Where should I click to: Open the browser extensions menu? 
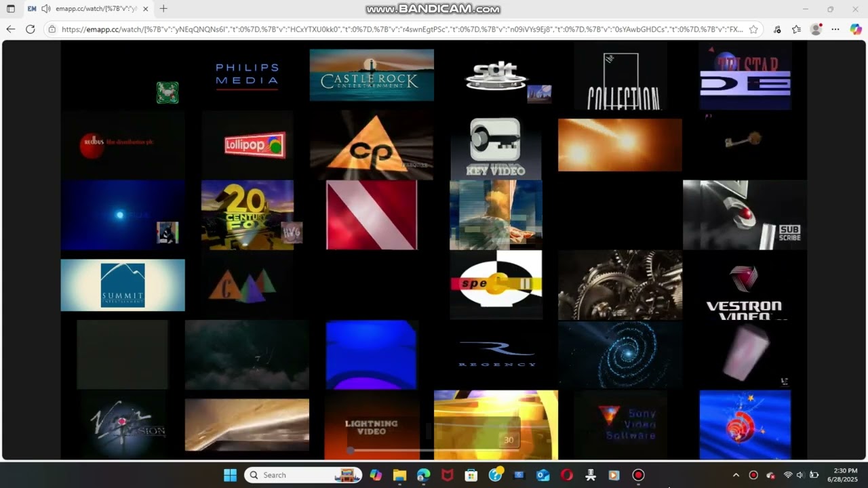(x=777, y=29)
